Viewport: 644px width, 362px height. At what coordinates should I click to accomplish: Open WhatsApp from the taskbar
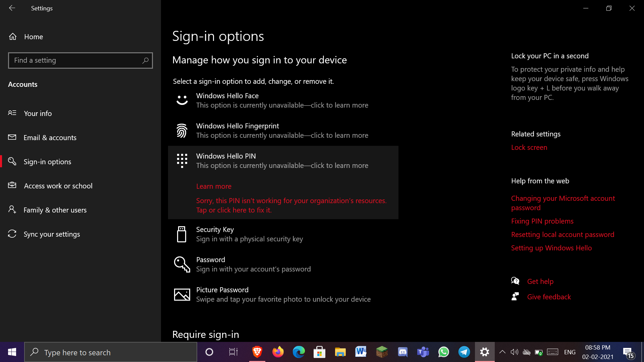[x=444, y=352]
